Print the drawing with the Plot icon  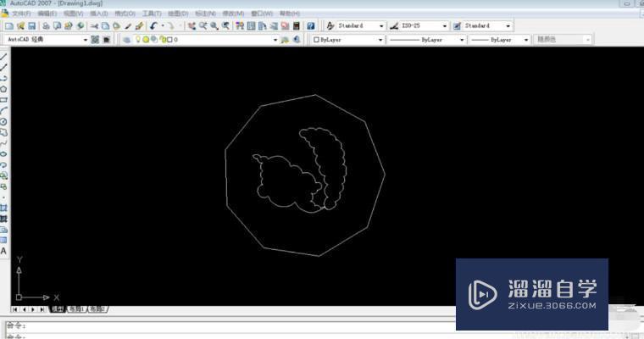46,26
